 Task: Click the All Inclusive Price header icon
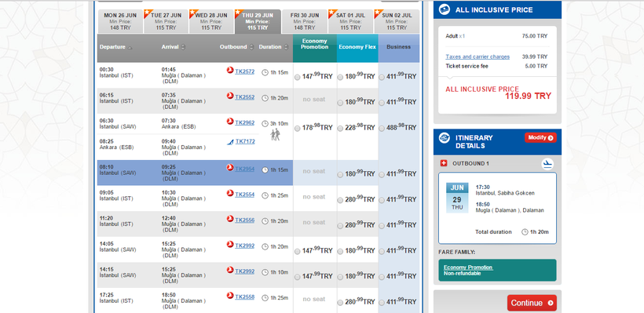[x=444, y=9]
